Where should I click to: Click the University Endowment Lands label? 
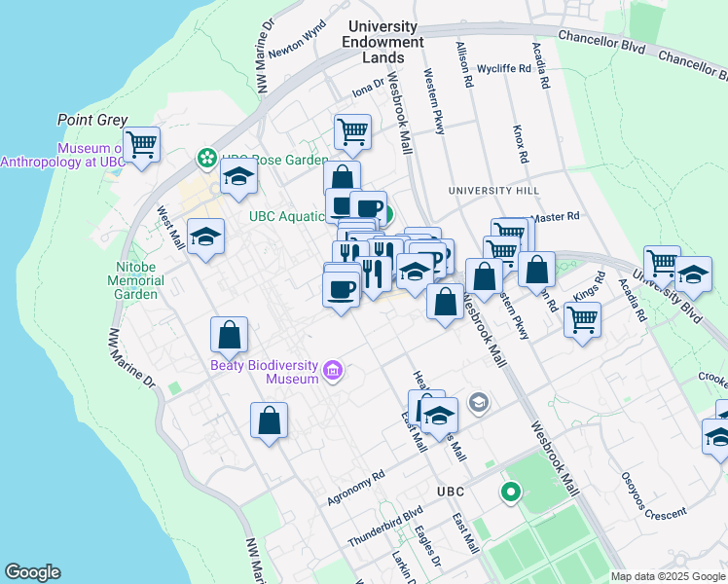tap(382, 42)
